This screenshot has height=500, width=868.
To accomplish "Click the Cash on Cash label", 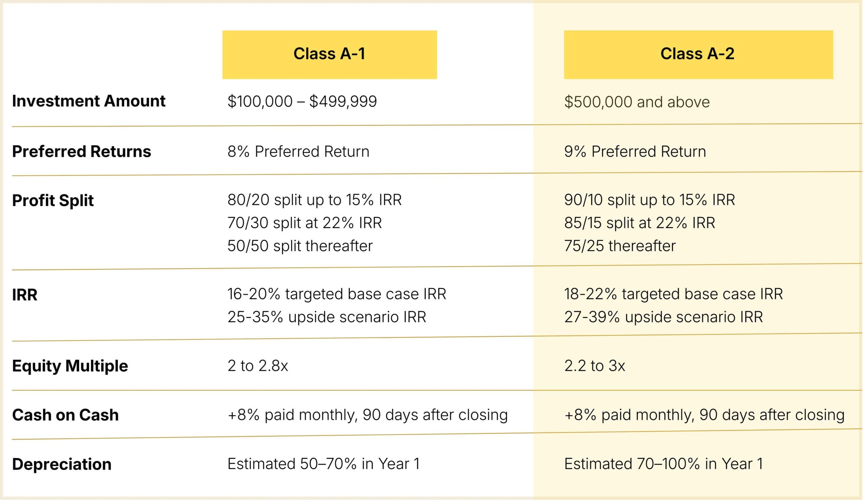I will 65,415.
